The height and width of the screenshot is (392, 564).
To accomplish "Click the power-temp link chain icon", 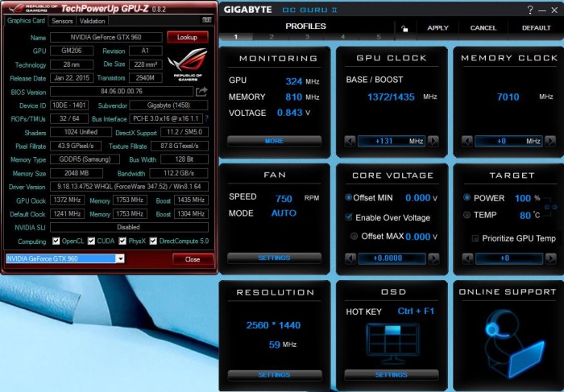I will (550, 207).
